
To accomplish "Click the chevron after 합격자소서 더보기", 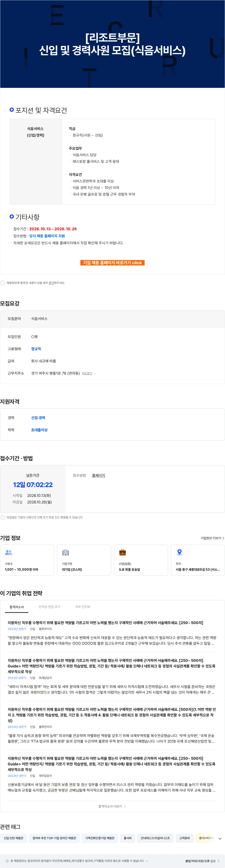I will [125, 806].
